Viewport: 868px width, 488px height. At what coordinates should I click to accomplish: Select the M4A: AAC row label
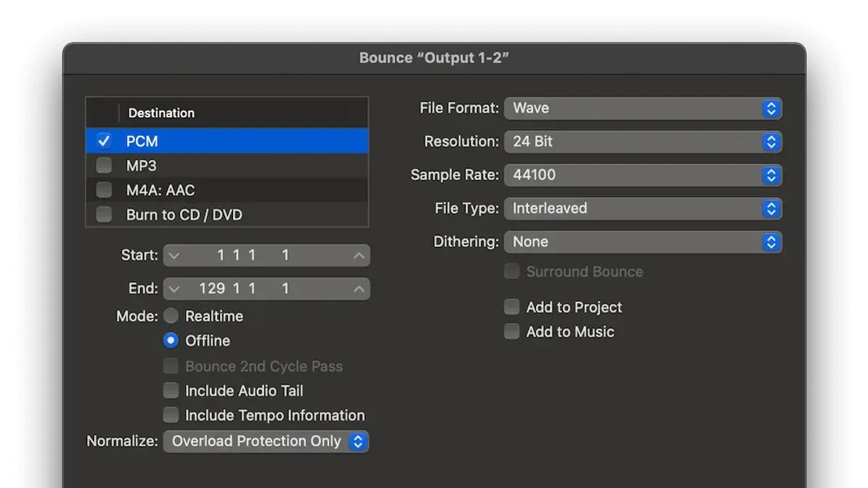click(161, 190)
